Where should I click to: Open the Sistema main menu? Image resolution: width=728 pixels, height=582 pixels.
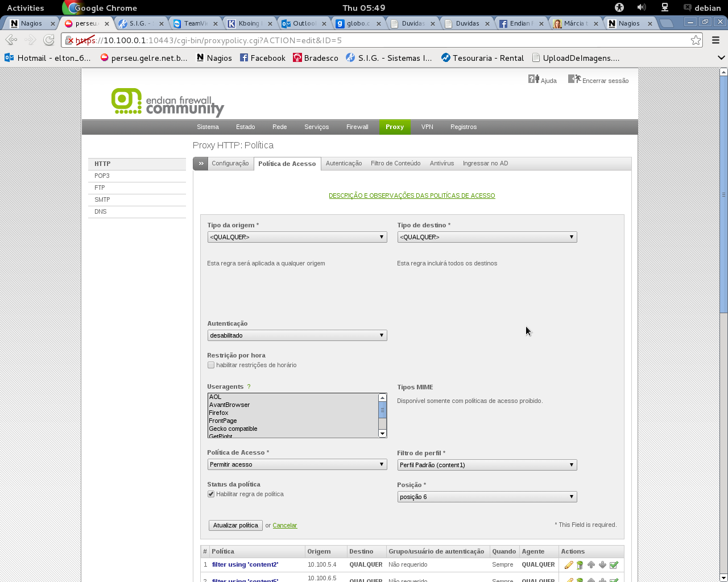tap(208, 127)
